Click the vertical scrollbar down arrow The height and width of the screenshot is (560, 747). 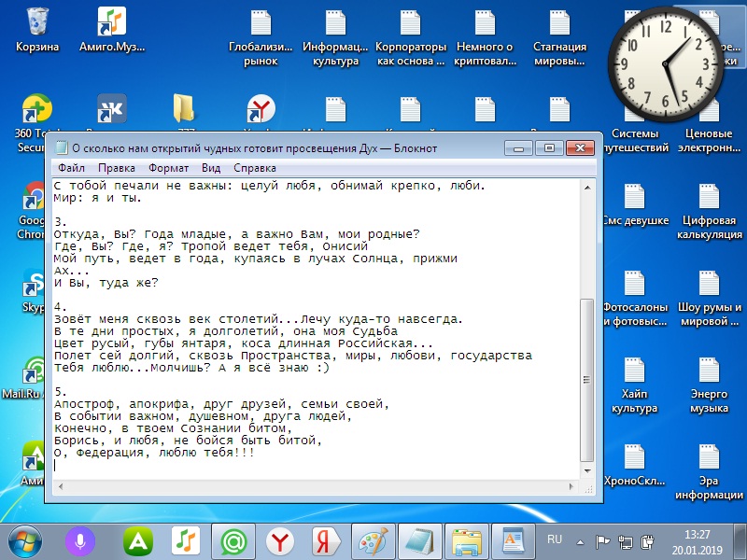[587, 471]
